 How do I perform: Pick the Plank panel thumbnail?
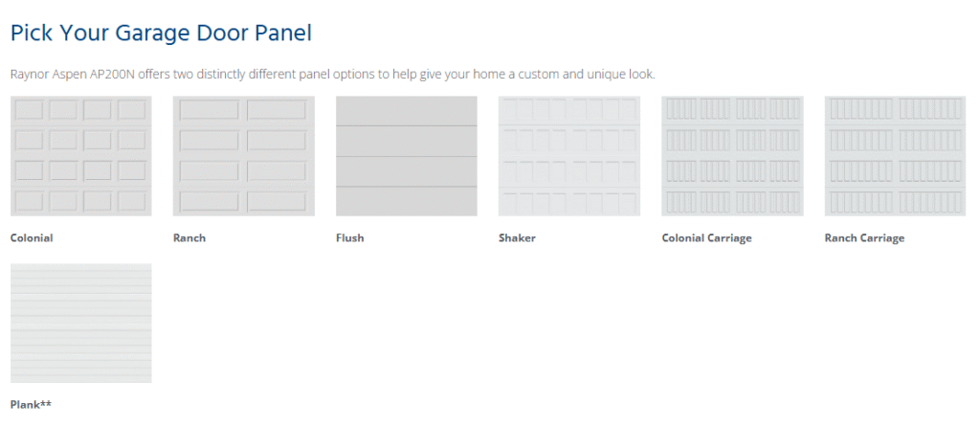coord(81,323)
